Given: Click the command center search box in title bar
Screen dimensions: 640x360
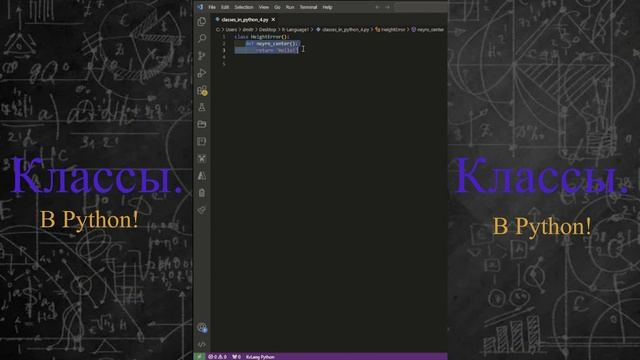Looking at the screenshot, I should [420, 7].
